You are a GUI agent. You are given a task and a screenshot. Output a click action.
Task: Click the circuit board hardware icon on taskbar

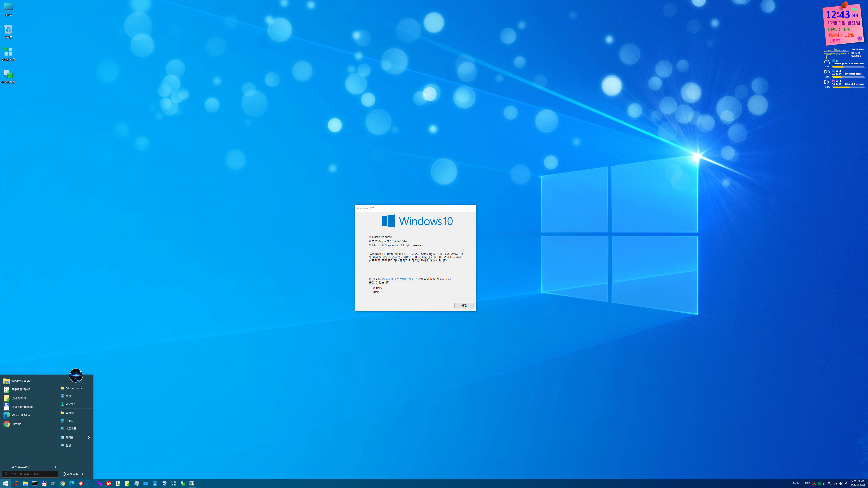click(x=53, y=483)
